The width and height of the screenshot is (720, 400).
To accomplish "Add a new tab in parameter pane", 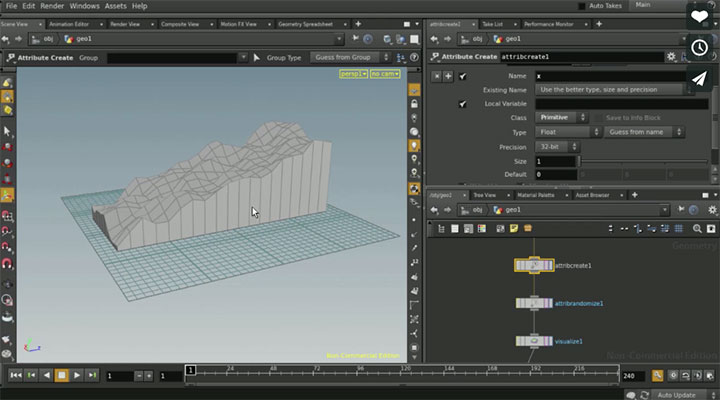I will tap(599, 24).
